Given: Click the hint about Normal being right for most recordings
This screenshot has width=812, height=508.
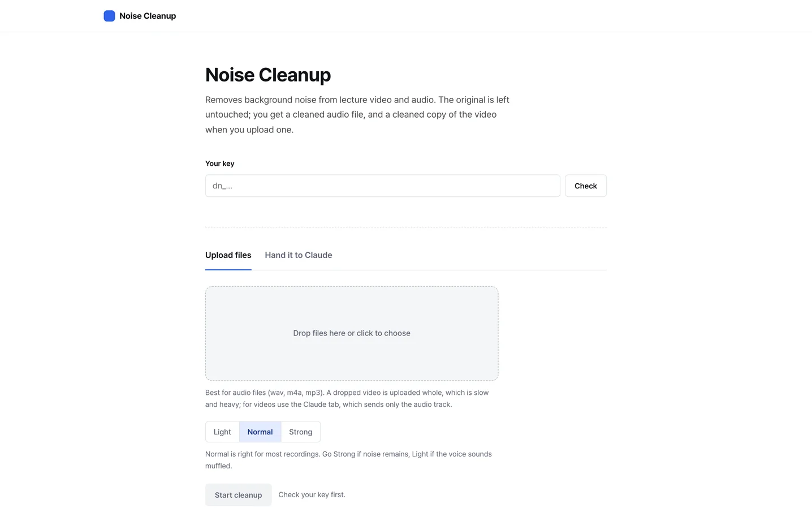Looking at the screenshot, I should click(x=348, y=460).
